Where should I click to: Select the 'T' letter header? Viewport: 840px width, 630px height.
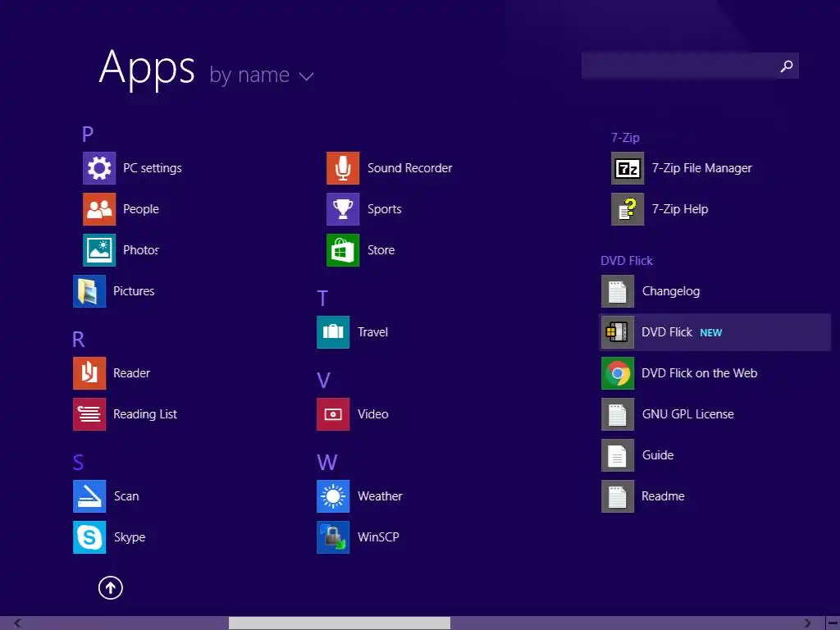coord(322,299)
